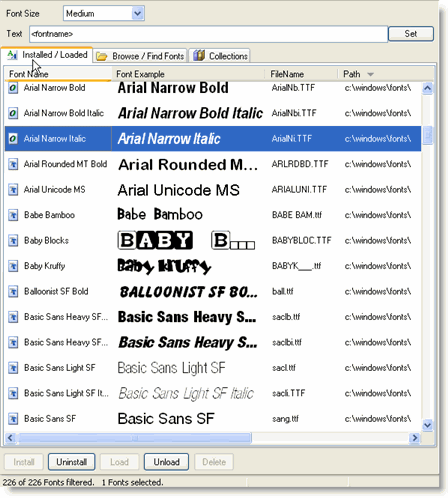Click the Load button
The width and height of the screenshot is (448, 498).
pyautogui.click(x=119, y=462)
